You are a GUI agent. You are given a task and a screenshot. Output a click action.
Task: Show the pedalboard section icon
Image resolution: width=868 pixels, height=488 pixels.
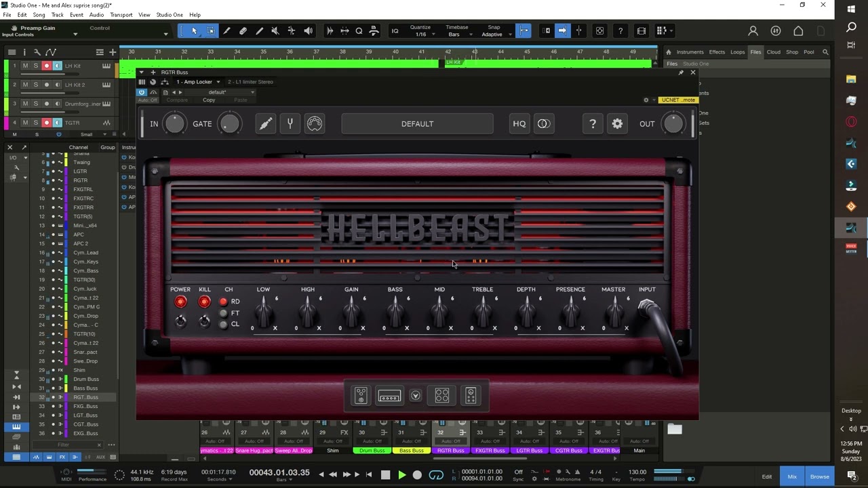[361, 395]
